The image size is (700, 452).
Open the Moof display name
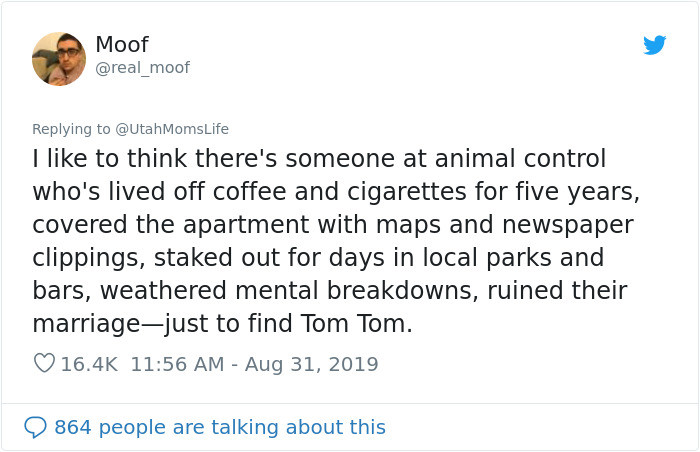122,44
